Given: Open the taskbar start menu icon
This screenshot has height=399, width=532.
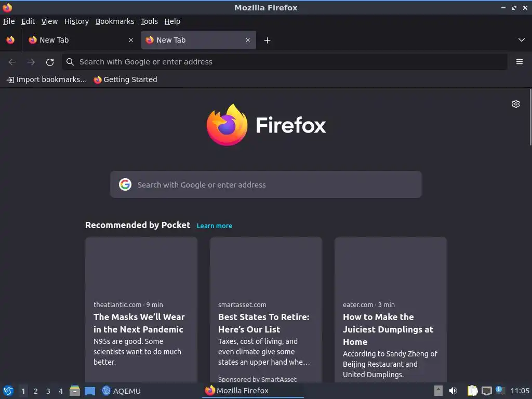Looking at the screenshot, I should tap(8, 391).
